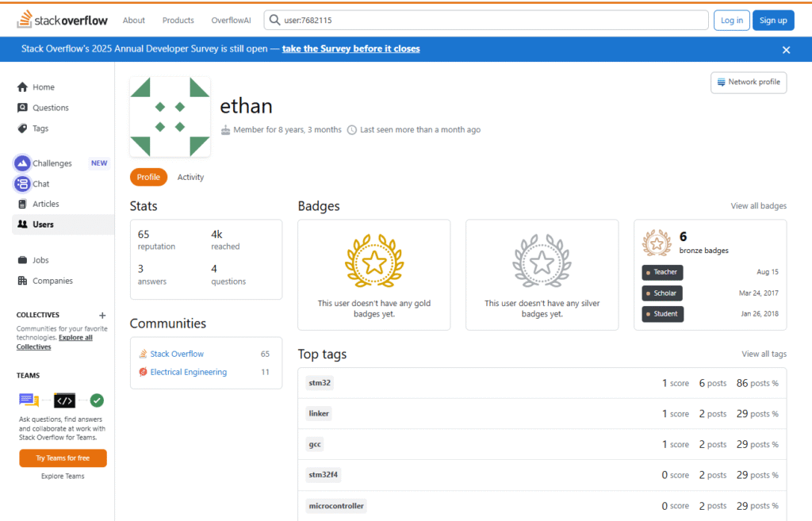
Task: Click the search magnifier icon
Action: (274, 20)
